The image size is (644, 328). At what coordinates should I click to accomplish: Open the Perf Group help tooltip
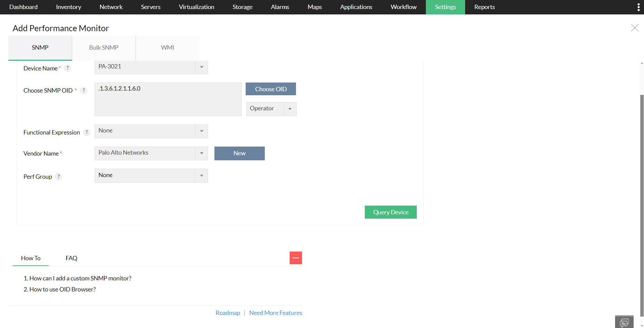point(59,176)
